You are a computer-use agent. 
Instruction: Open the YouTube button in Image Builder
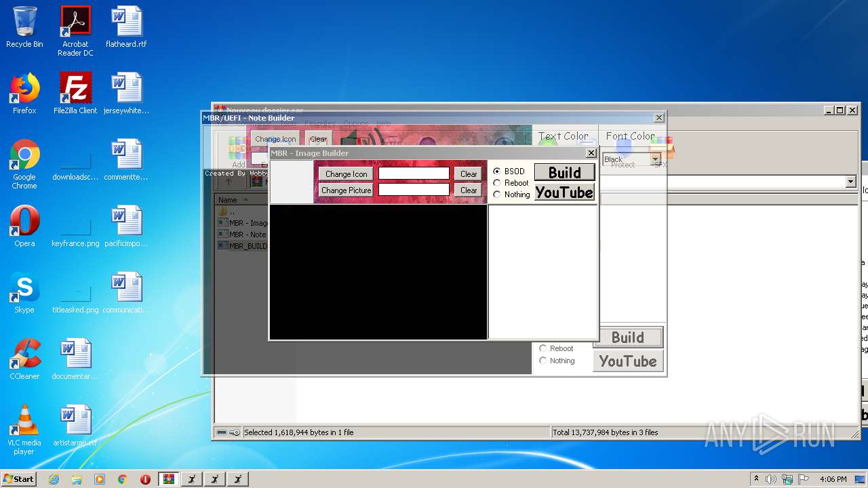tap(564, 192)
